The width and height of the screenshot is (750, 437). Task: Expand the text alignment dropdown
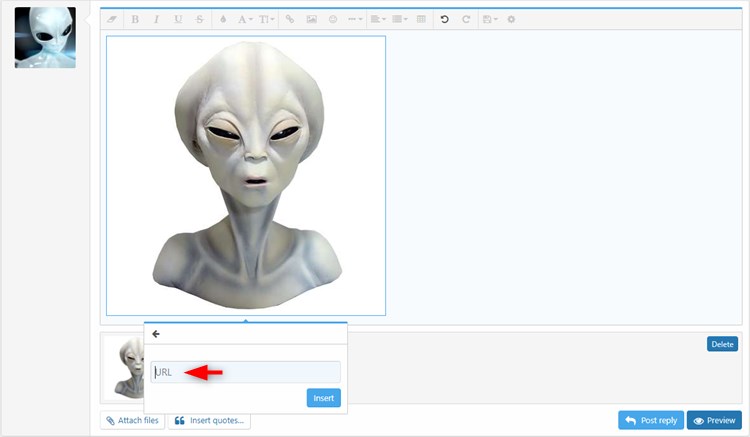pyautogui.click(x=377, y=19)
